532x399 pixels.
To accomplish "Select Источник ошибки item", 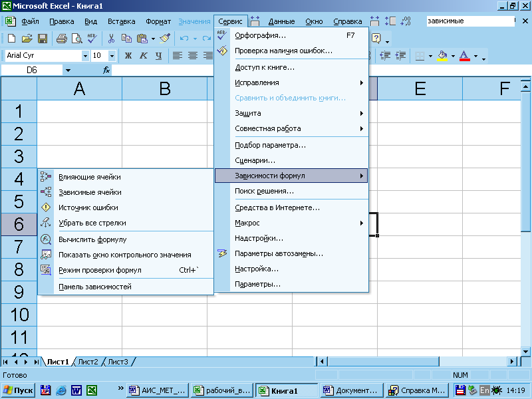I will click(x=126, y=207).
